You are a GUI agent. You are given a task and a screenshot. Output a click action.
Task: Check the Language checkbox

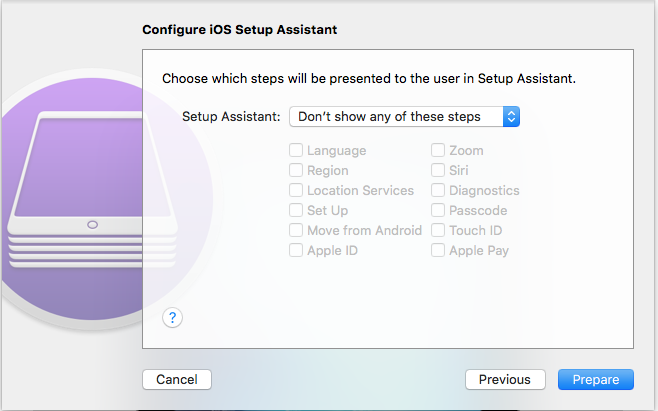(296, 150)
